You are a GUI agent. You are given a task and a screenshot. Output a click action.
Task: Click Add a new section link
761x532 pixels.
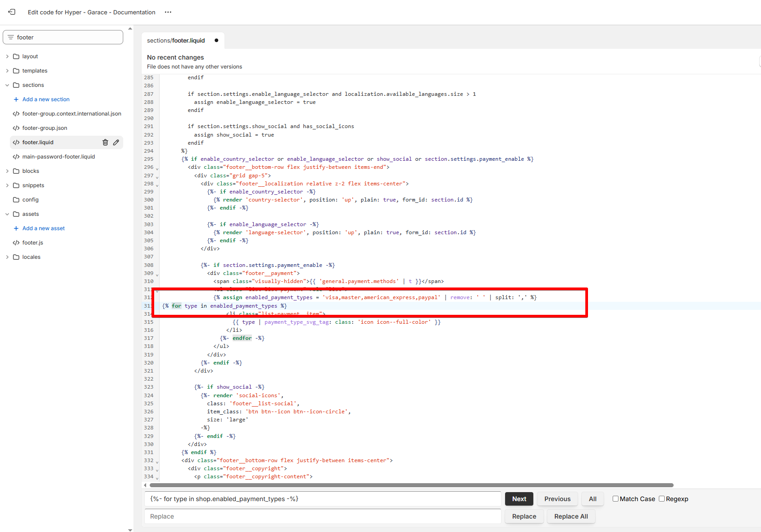(x=46, y=99)
